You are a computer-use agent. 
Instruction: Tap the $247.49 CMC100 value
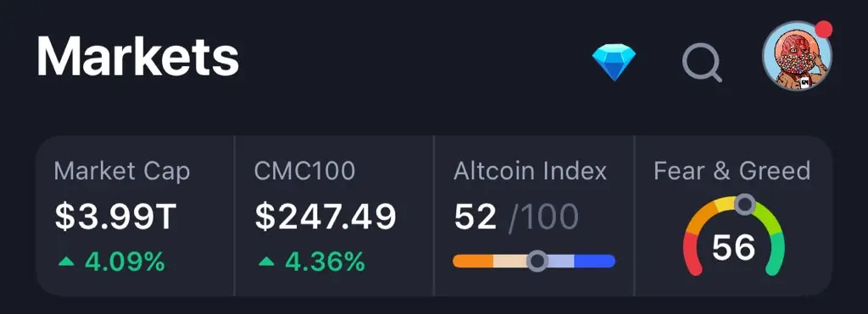tap(325, 216)
